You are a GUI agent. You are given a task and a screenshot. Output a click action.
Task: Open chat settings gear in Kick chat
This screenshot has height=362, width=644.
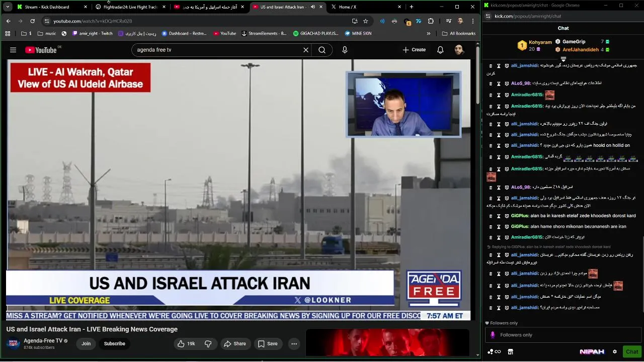[x=614, y=351]
